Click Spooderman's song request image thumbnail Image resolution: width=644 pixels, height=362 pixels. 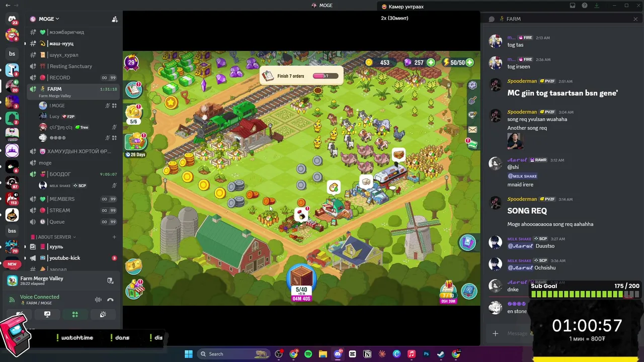[x=515, y=142]
